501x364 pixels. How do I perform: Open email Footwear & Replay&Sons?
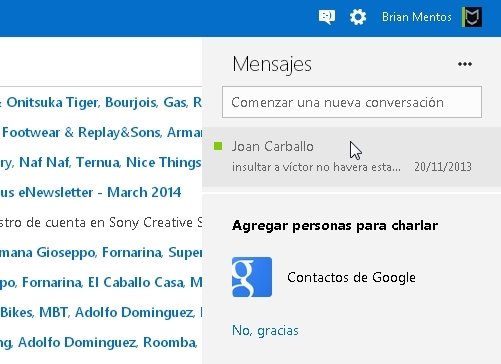[101, 132]
